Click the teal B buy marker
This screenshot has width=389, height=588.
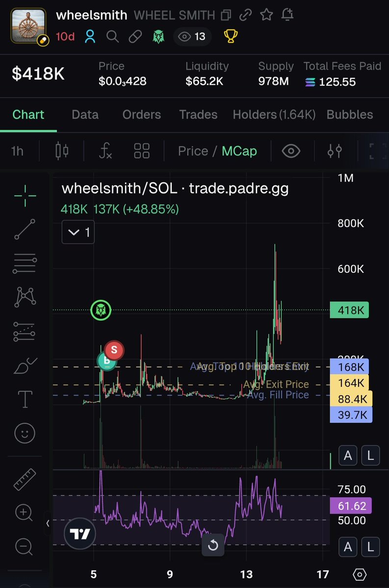106,362
